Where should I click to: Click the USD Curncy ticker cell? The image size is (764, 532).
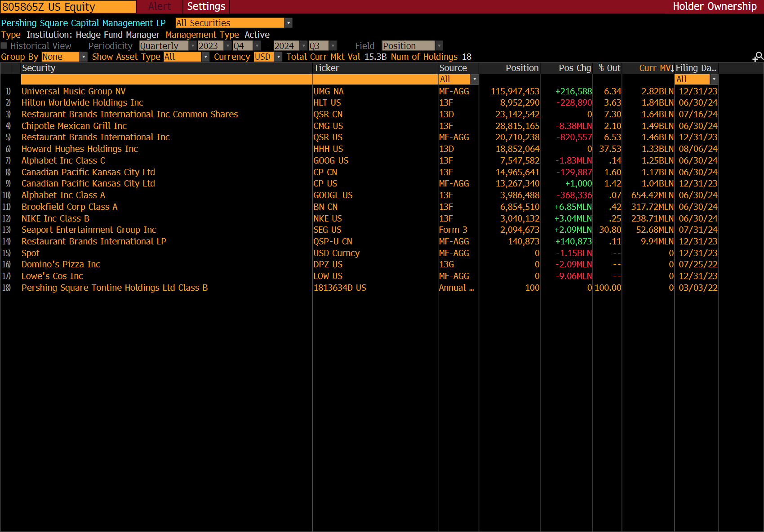[337, 253]
